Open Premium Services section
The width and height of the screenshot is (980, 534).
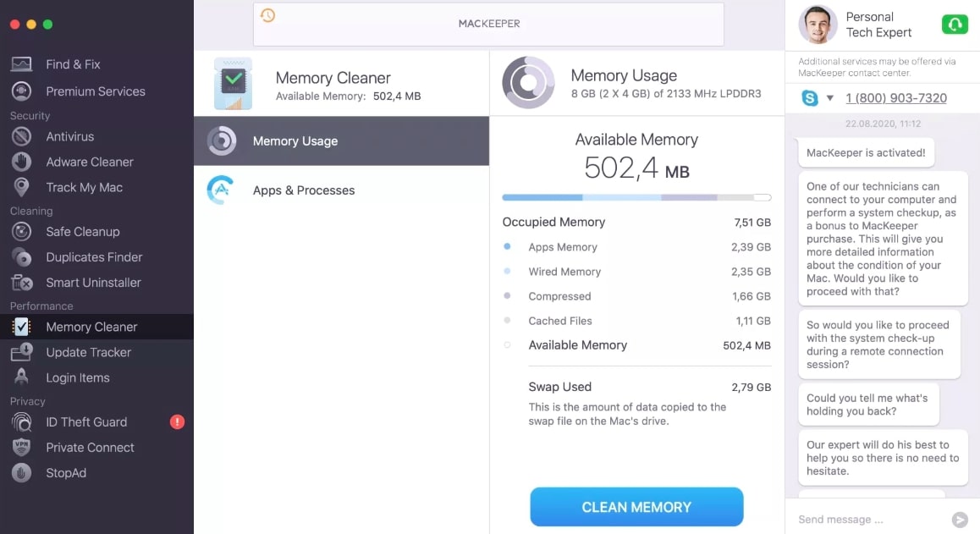96,91
